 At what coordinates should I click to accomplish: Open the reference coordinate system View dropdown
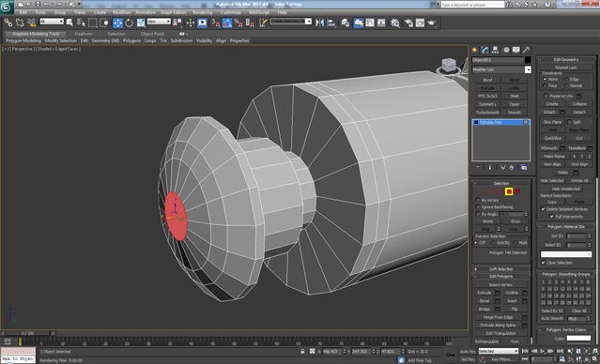click(159, 22)
